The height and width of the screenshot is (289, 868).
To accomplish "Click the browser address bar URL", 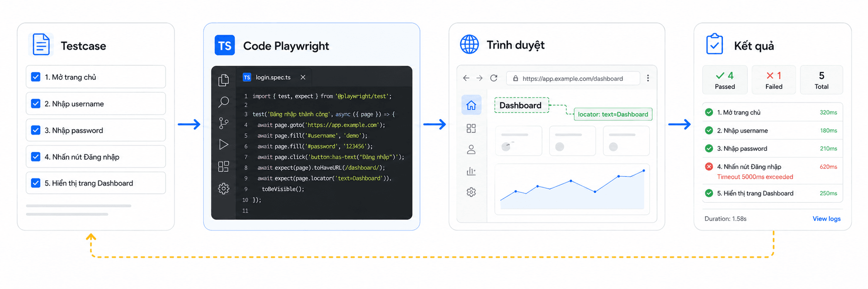I will coord(572,78).
